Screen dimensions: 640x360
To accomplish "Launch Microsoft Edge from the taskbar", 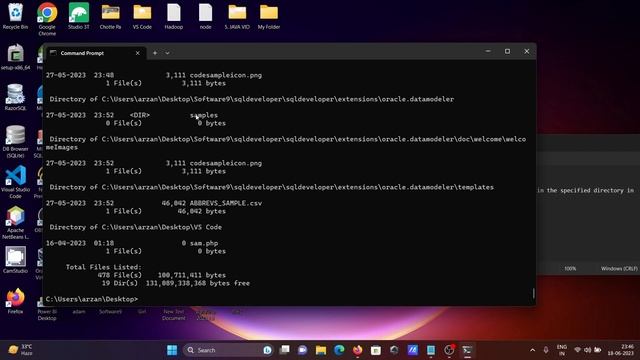I will [339, 350].
